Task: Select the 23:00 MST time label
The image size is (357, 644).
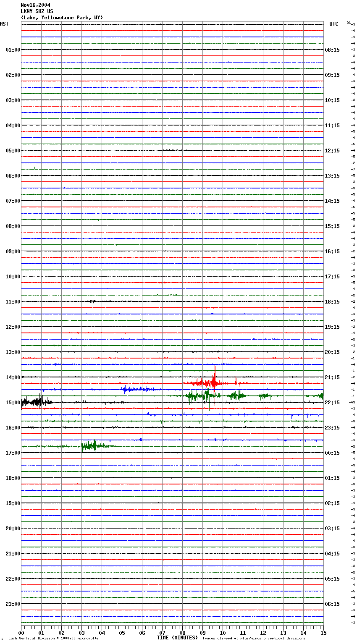Action: click(x=13, y=604)
